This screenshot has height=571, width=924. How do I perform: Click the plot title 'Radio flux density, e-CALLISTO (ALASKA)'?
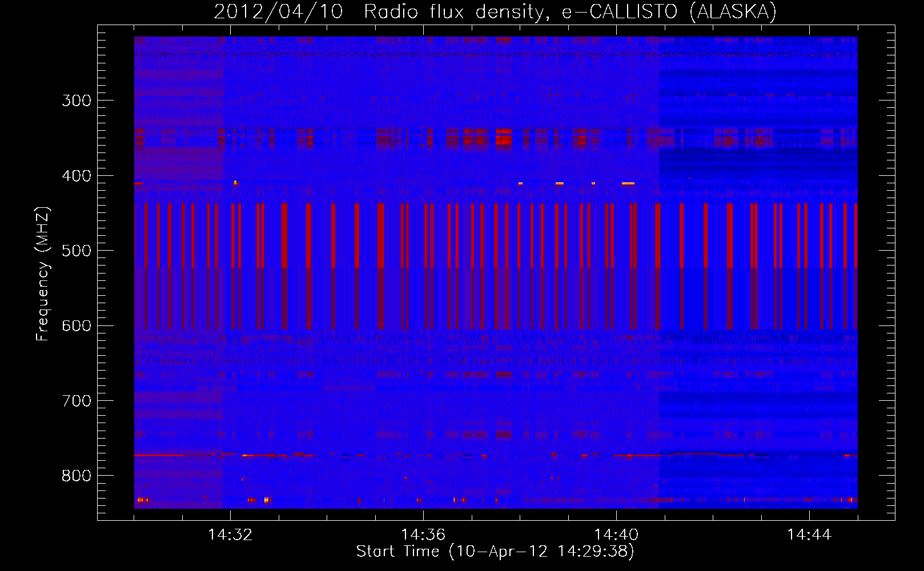click(571, 12)
